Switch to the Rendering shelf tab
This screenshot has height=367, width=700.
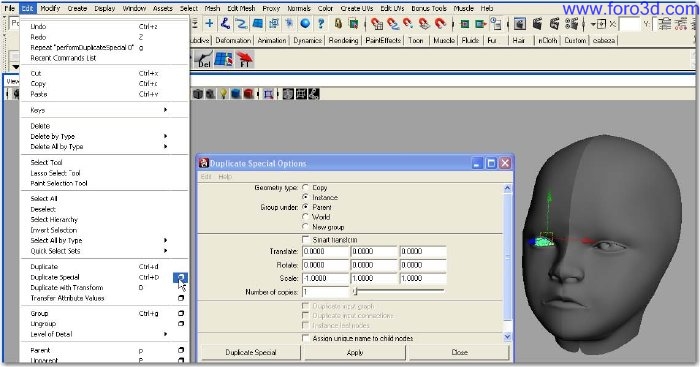[x=343, y=41]
